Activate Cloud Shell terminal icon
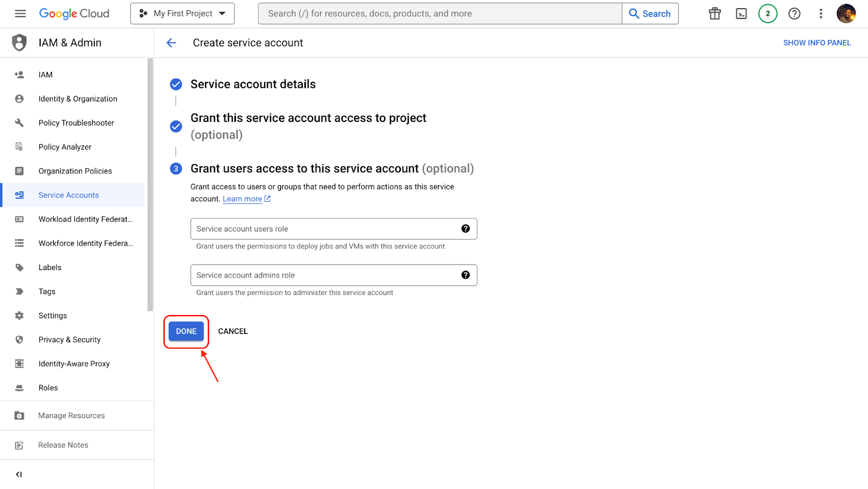 (x=741, y=14)
